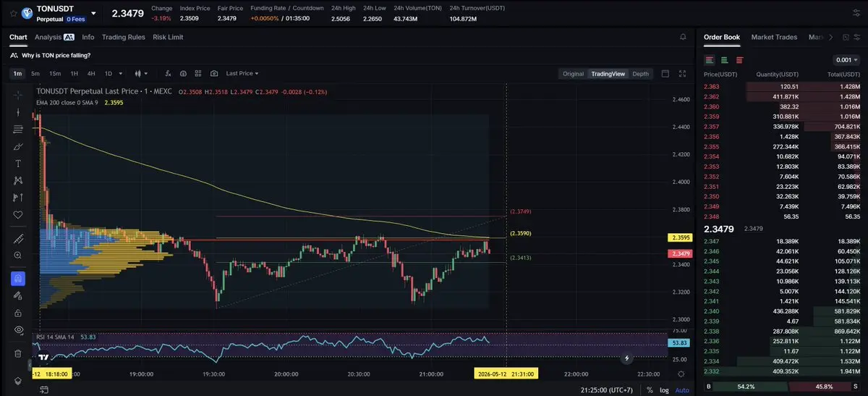Image resolution: width=868 pixels, height=396 pixels.
Task: Open the object tree layers icon
Action: click(18, 381)
